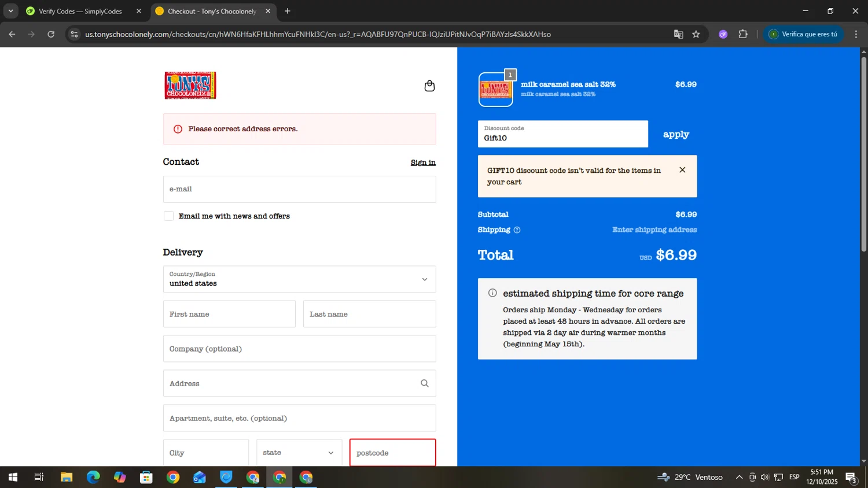
Task: Click the page URL in the address bar
Action: tap(318, 34)
